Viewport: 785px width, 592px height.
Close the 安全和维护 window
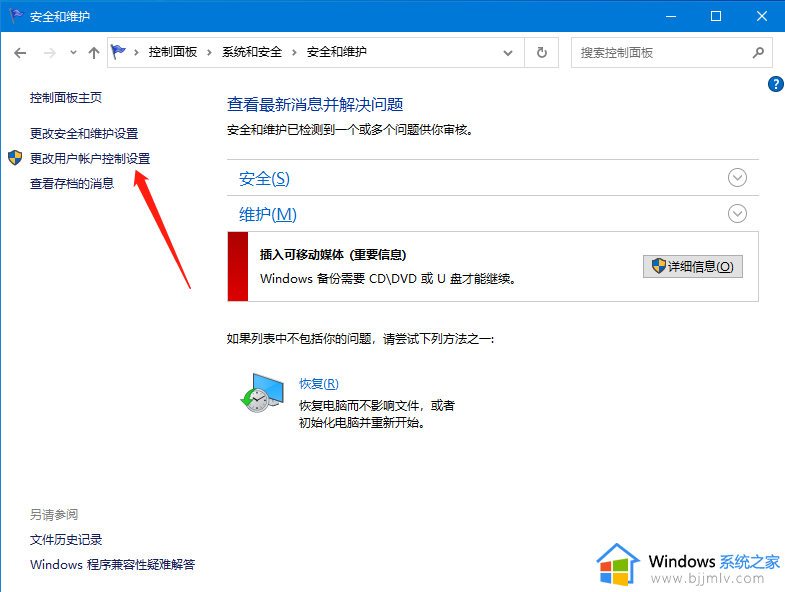point(761,16)
